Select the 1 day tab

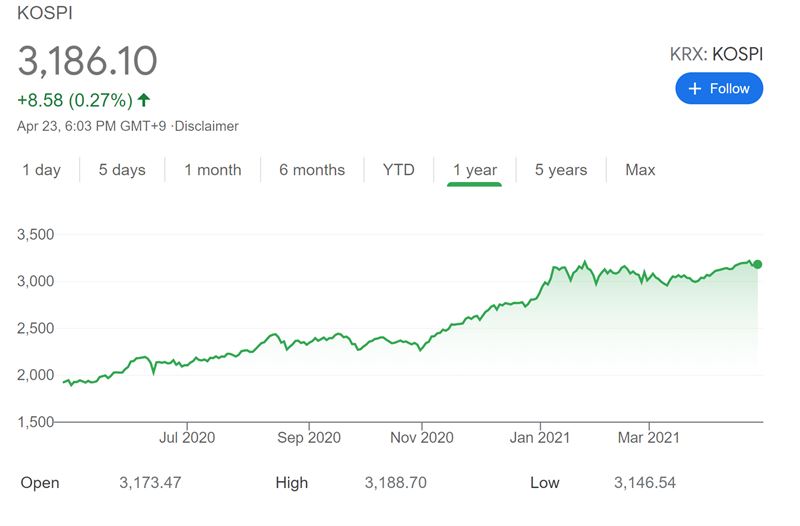pyautogui.click(x=42, y=170)
